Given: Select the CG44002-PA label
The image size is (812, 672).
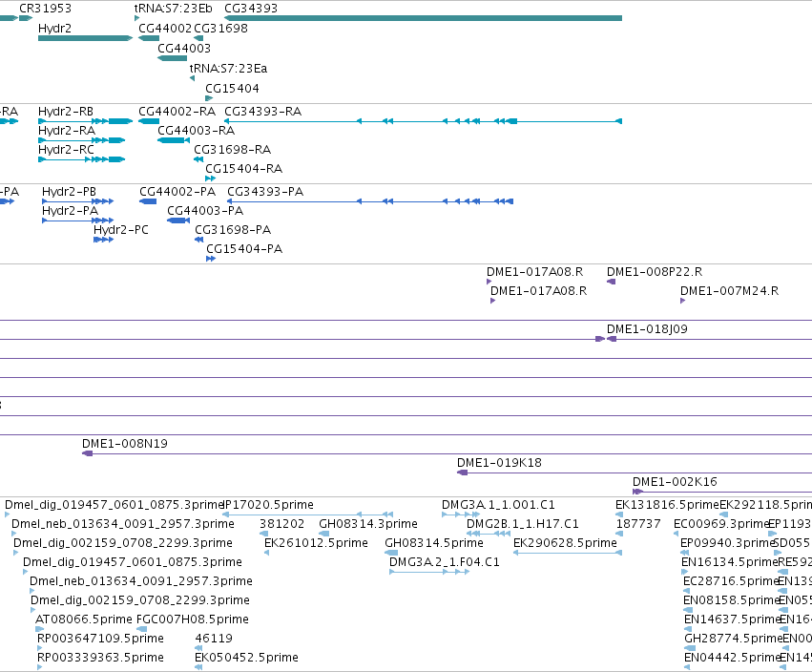Looking at the screenshot, I should pyautogui.click(x=177, y=192).
